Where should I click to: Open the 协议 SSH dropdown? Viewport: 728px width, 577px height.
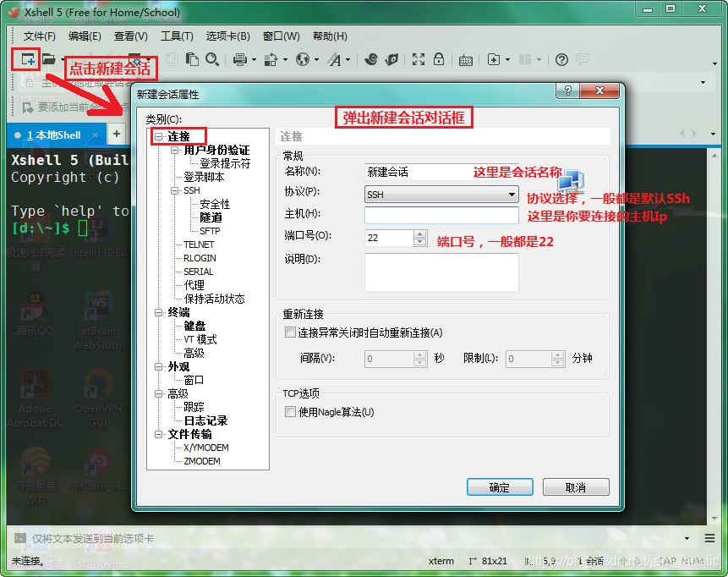point(441,195)
